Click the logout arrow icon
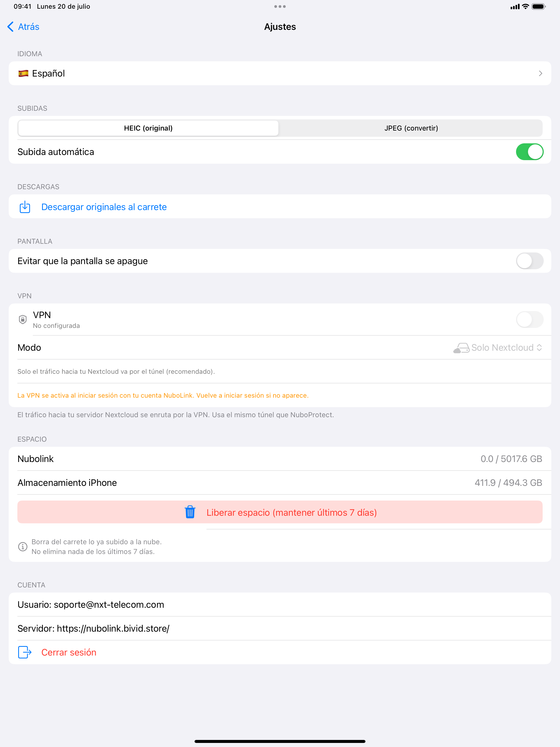The width and height of the screenshot is (560, 747). point(25,652)
